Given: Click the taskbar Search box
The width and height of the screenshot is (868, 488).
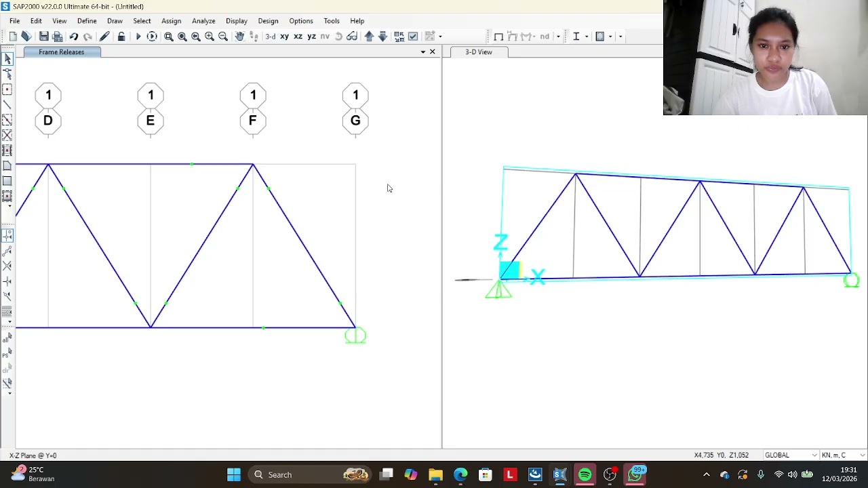Looking at the screenshot, I should 310,474.
